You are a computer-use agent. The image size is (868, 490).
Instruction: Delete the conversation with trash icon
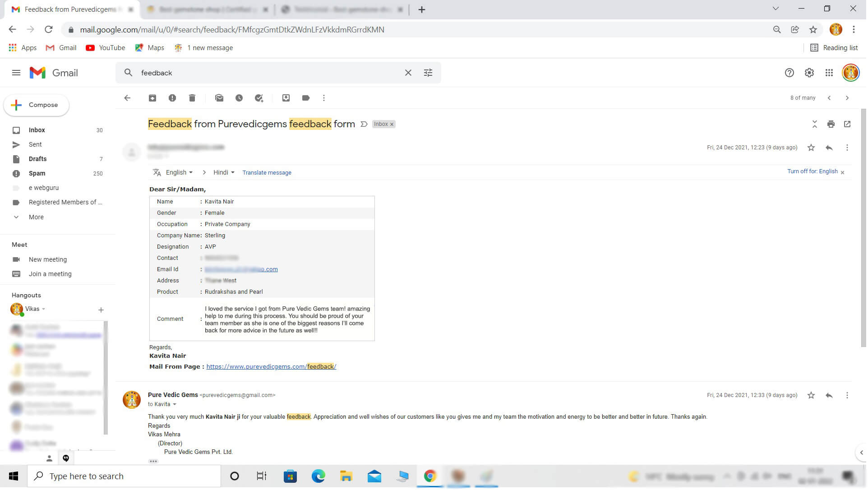[192, 98]
